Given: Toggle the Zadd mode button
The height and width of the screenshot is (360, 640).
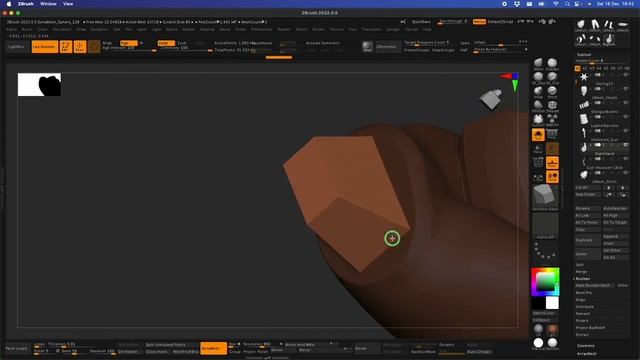Looking at the screenshot, I should coord(166,43).
